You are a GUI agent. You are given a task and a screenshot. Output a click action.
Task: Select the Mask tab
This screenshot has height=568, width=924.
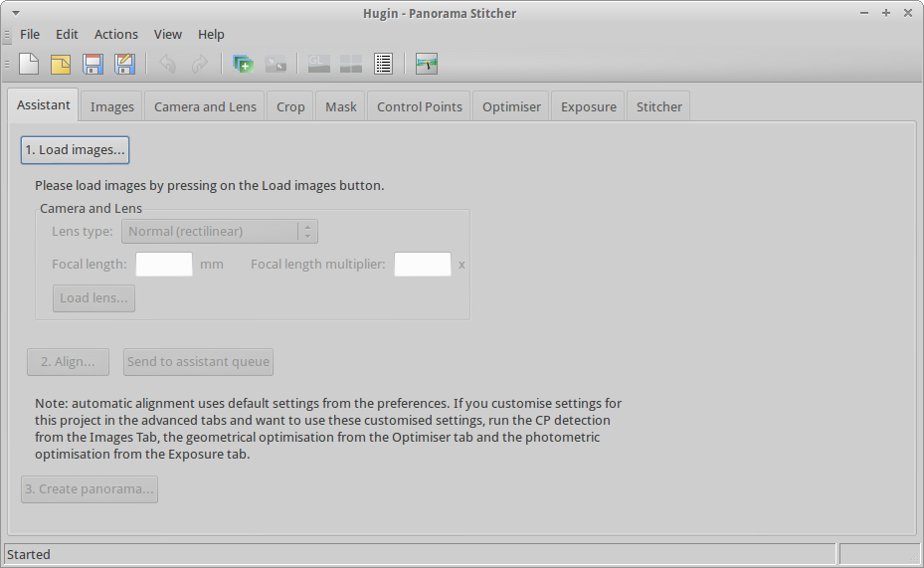(x=341, y=106)
